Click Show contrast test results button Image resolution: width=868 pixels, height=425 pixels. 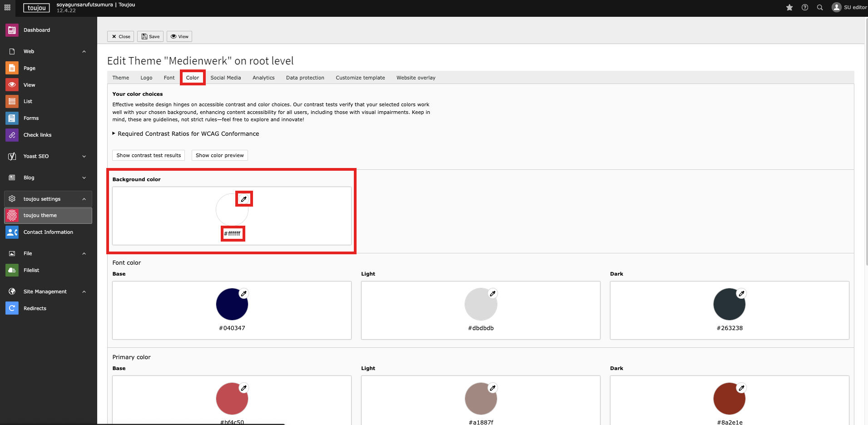pos(149,155)
